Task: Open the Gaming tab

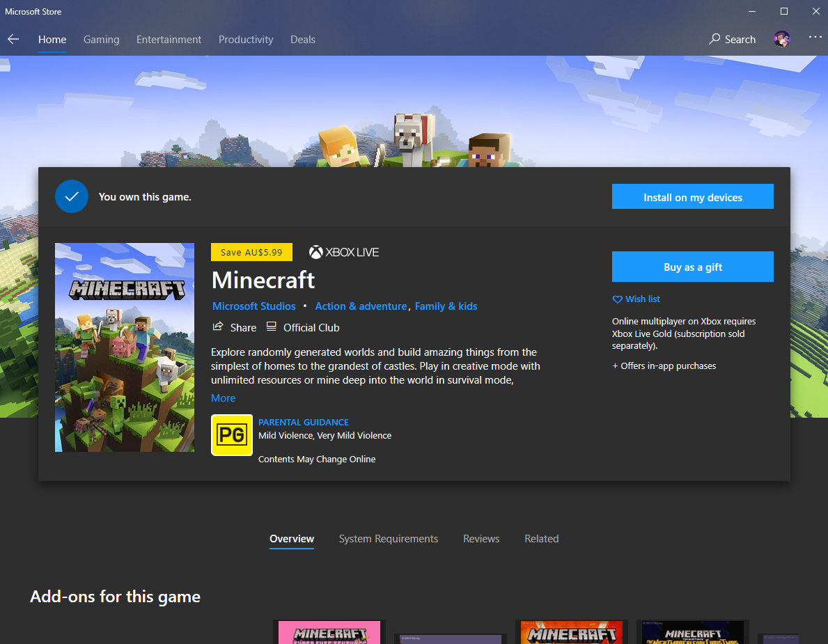Action: pos(102,40)
